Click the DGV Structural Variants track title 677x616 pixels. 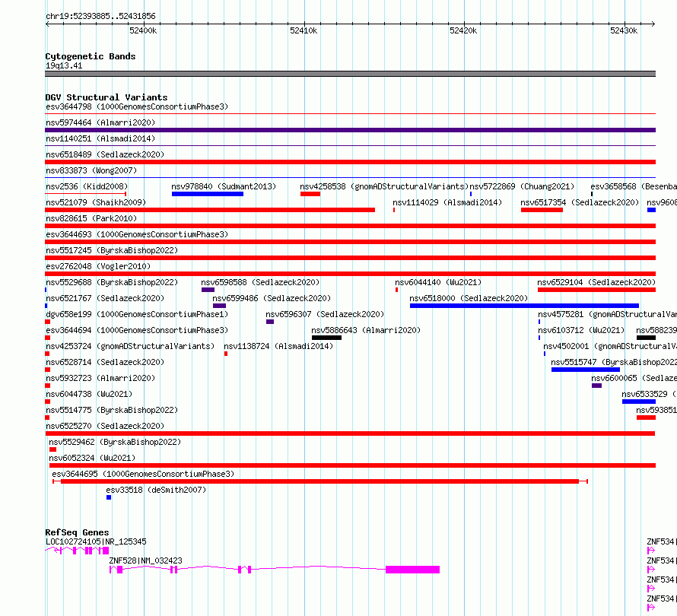(x=106, y=97)
